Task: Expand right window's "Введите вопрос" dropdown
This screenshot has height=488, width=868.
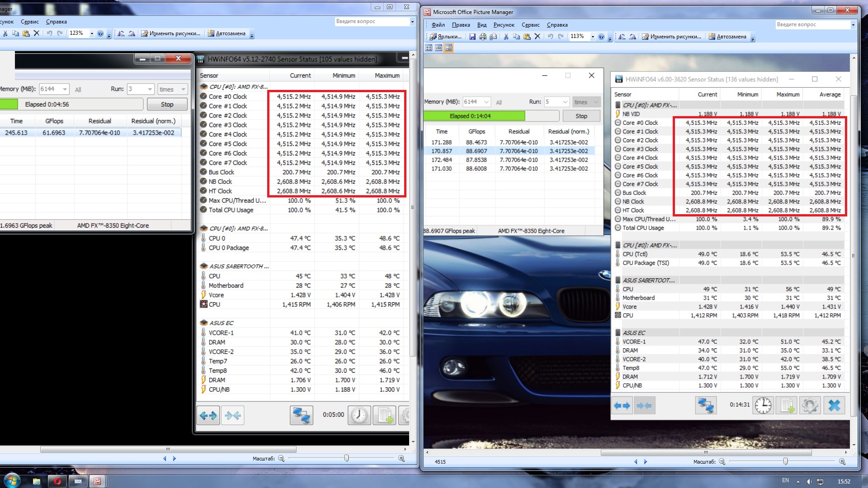Action: pyautogui.click(x=853, y=25)
